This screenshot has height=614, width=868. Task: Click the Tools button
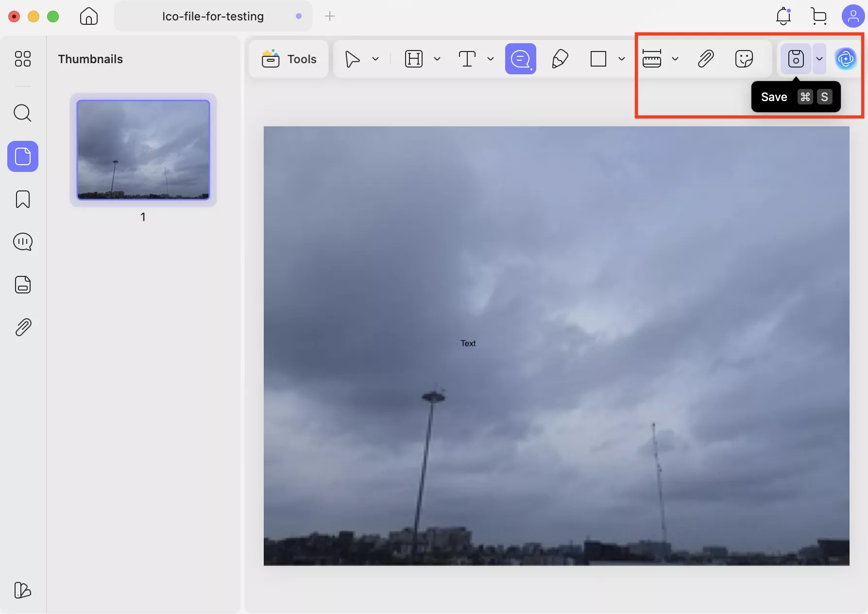coord(289,59)
